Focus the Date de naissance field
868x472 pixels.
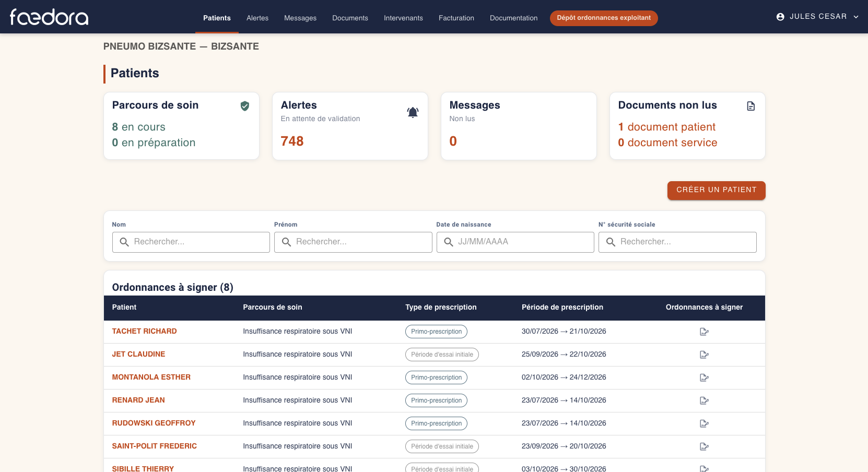point(515,242)
